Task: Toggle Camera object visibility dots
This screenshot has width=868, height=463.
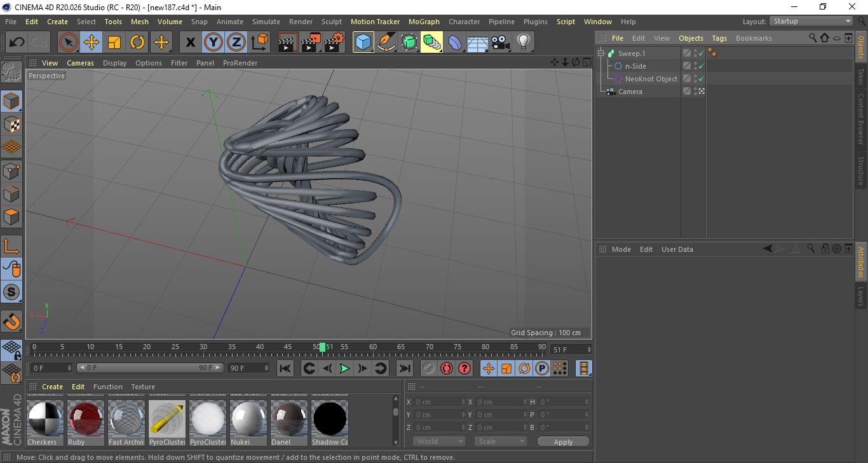Action: (x=695, y=92)
